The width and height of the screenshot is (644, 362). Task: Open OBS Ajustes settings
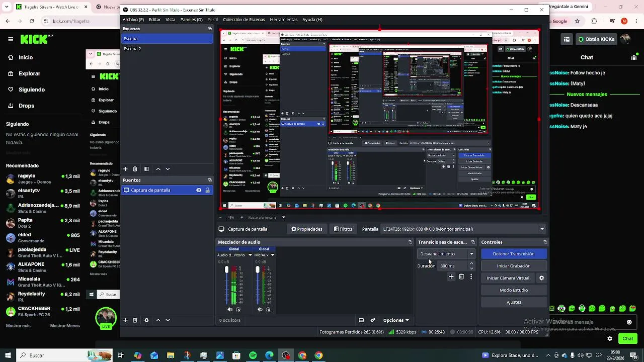[514, 302]
